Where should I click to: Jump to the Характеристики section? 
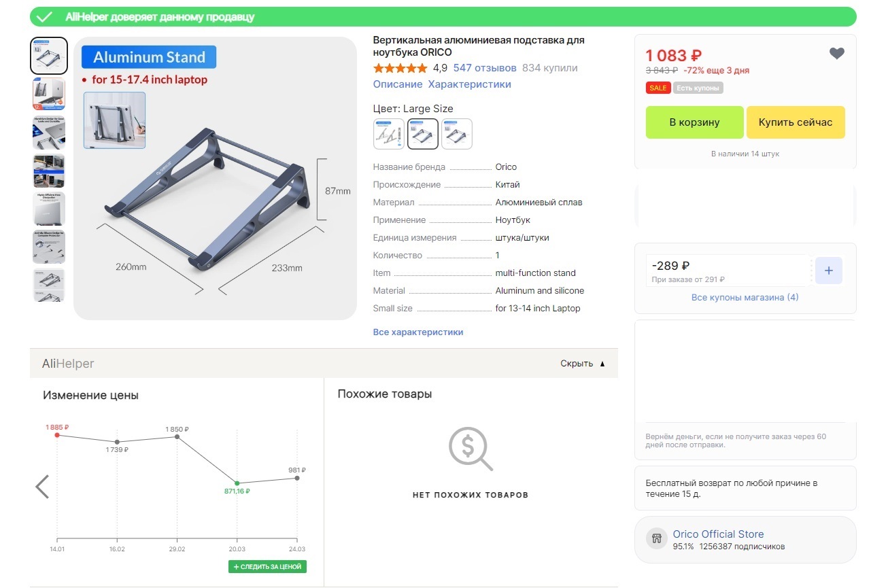click(x=469, y=84)
